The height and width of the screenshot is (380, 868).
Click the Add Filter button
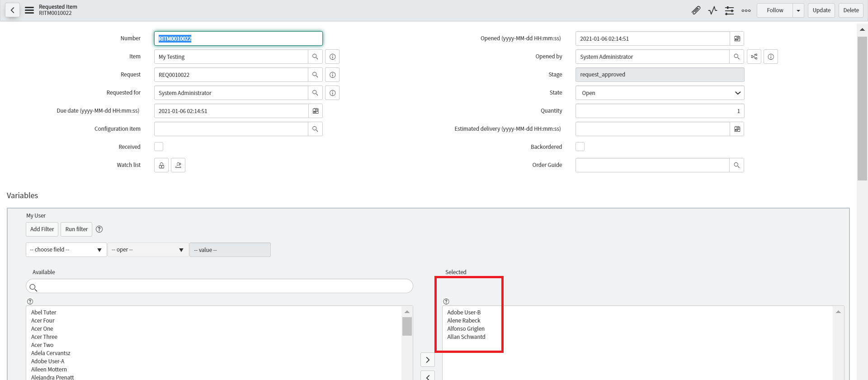[x=42, y=229]
